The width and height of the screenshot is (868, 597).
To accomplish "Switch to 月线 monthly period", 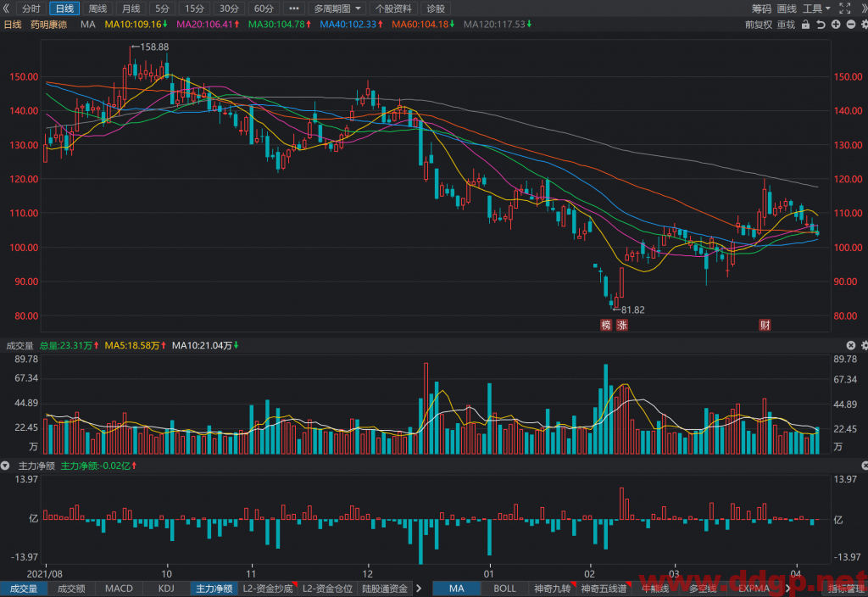I will coord(131,8).
